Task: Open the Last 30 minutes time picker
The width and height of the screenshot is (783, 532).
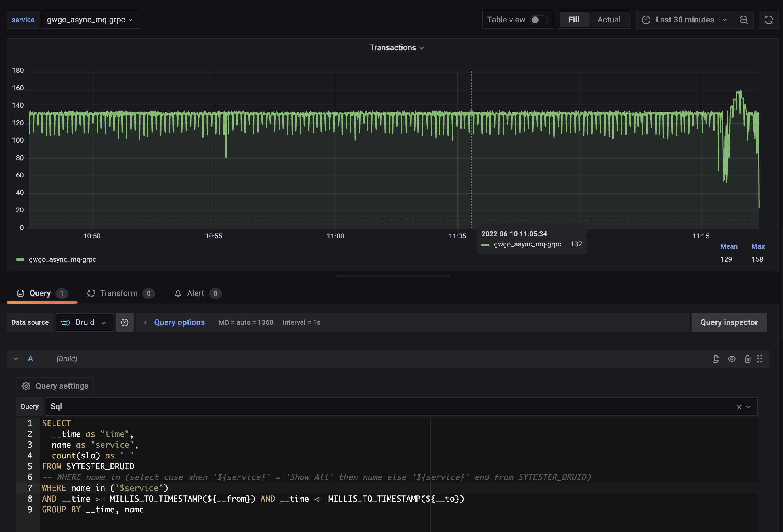Action: coord(684,20)
